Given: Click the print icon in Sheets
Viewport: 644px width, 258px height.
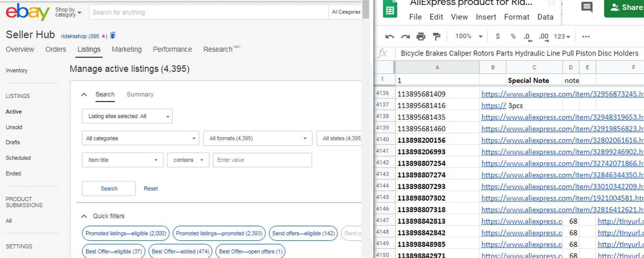Looking at the screenshot, I should pyautogui.click(x=421, y=36).
